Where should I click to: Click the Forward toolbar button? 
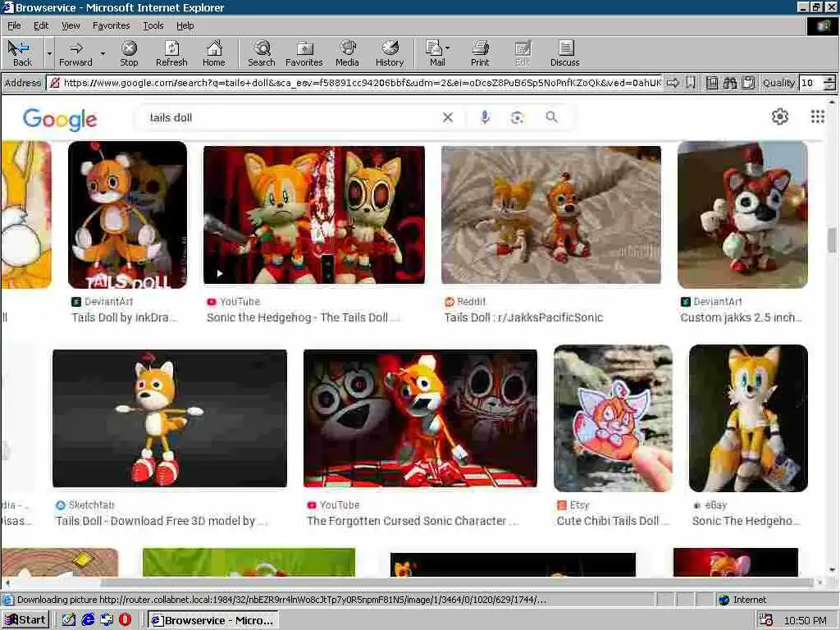click(75, 53)
